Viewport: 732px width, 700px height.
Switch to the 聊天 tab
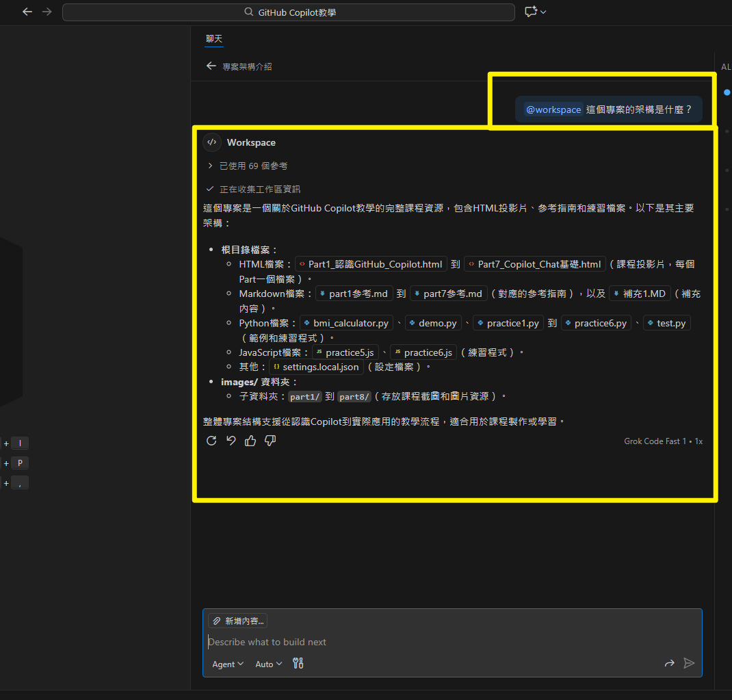pyautogui.click(x=214, y=39)
